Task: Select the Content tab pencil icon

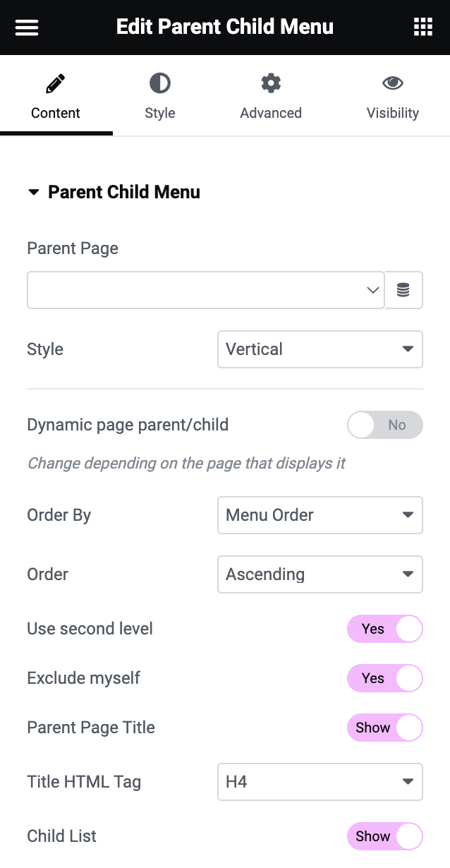Action: click(56, 83)
